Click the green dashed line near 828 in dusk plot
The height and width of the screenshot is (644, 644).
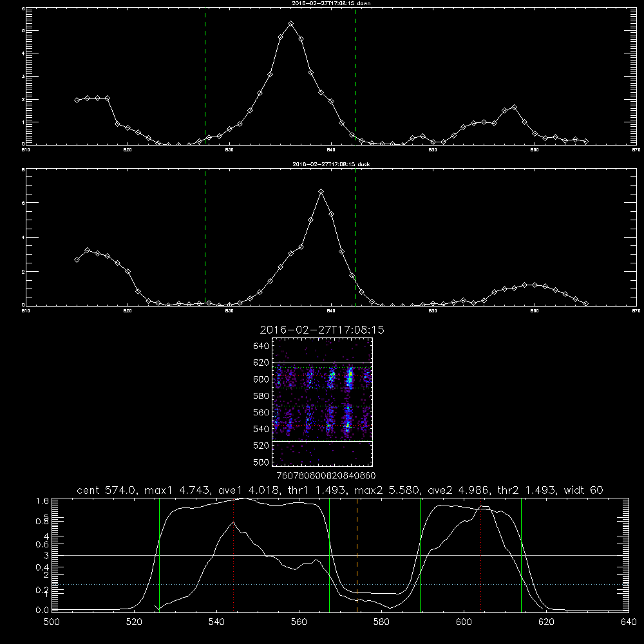[x=205, y=237]
